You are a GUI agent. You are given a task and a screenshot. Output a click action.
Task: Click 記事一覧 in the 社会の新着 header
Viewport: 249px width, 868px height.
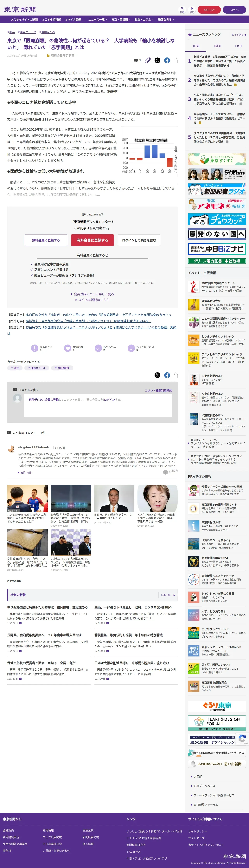[168, 595]
